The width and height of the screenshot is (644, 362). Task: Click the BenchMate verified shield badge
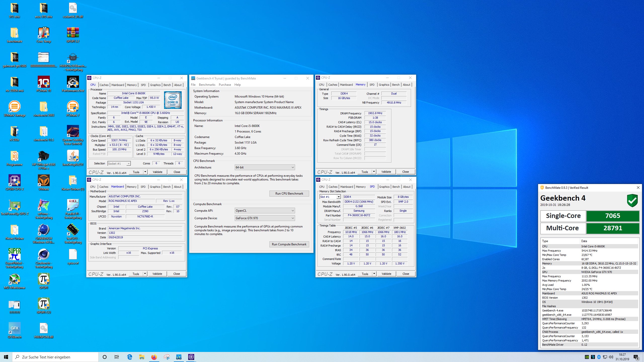point(632,201)
